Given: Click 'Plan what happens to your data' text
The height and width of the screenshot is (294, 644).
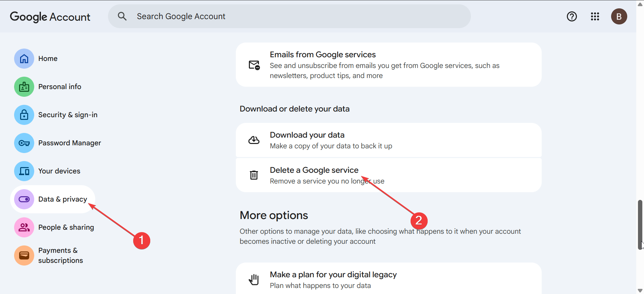Looking at the screenshot, I should pos(320,286).
